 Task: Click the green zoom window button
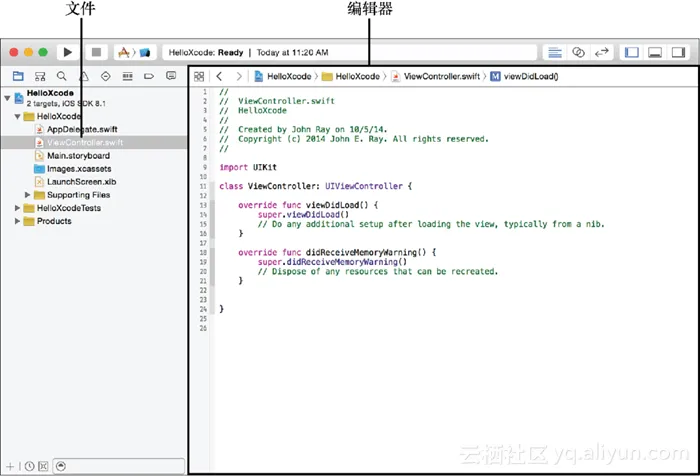pos(43,52)
